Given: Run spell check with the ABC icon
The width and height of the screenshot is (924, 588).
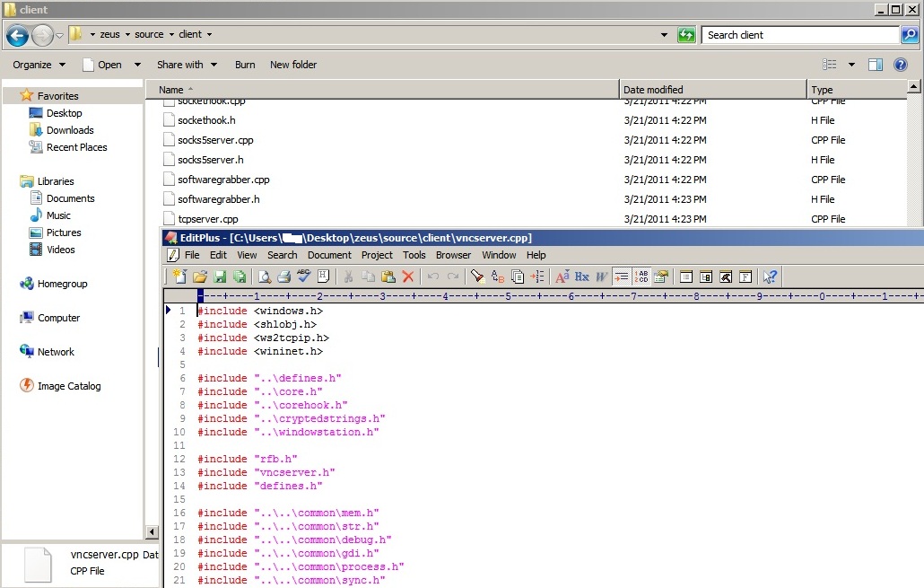Looking at the screenshot, I should click(x=303, y=276).
